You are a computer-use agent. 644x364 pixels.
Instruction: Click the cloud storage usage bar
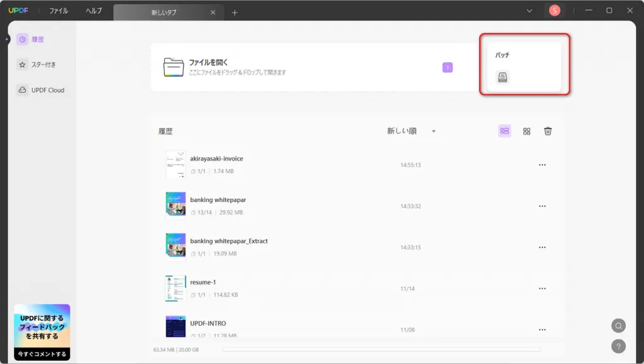382,350
